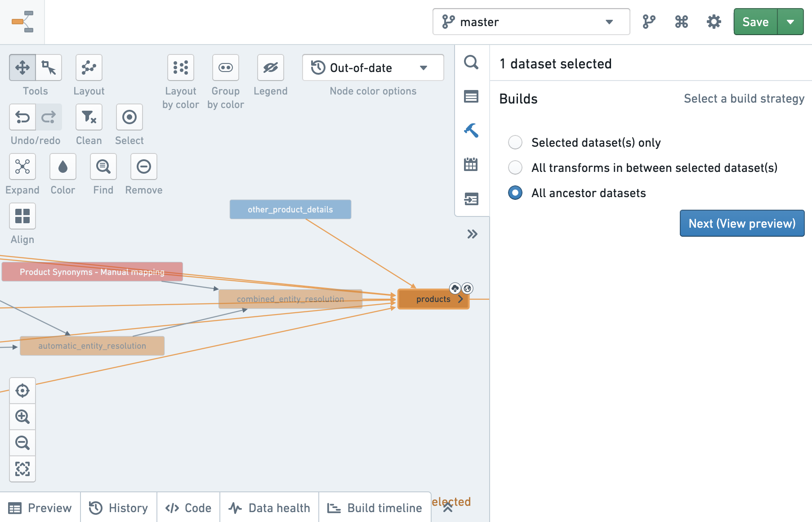Click the Remove nodes icon
Screen dimensions: 812x522
[144, 166]
